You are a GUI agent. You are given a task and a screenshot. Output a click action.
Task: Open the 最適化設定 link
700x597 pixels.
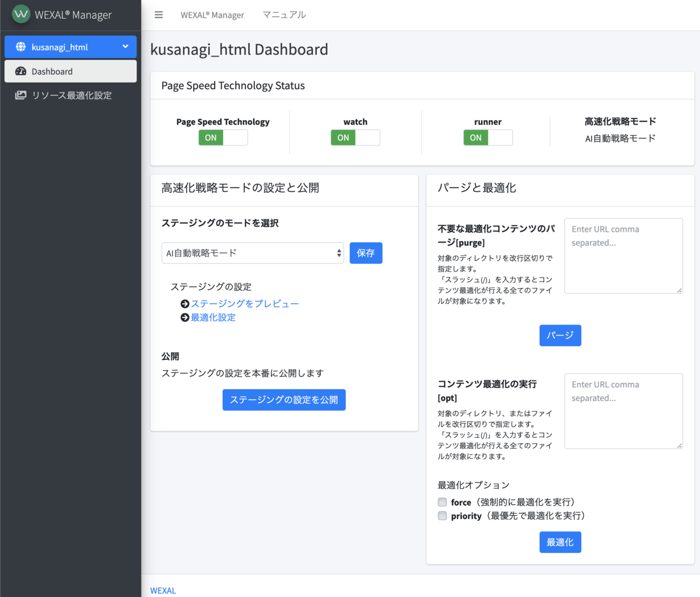pyautogui.click(x=213, y=317)
